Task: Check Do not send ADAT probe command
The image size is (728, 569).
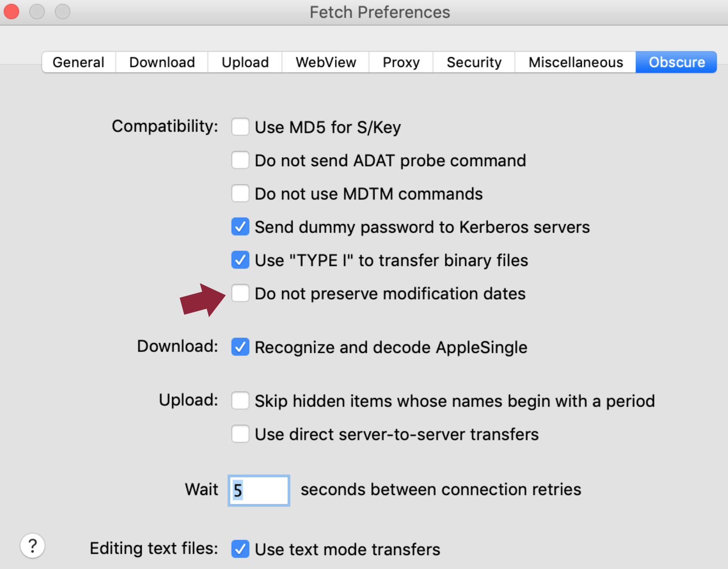Action: tap(240, 160)
